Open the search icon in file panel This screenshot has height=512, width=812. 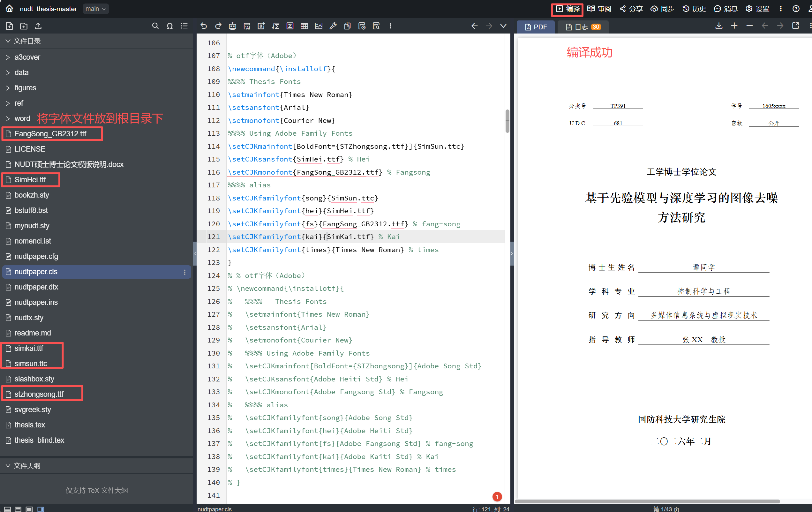coord(155,26)
